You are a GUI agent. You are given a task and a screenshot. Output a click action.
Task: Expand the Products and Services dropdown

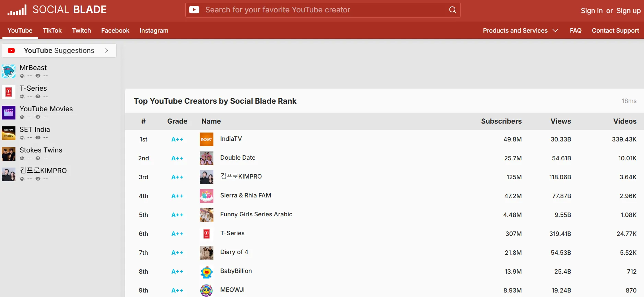(520, 31)
